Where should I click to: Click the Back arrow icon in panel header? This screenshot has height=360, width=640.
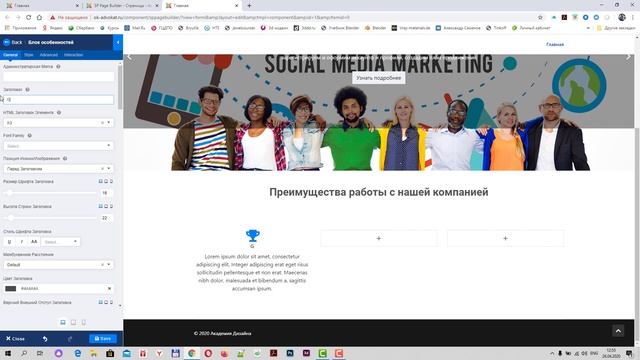click(x=6, y=42)
